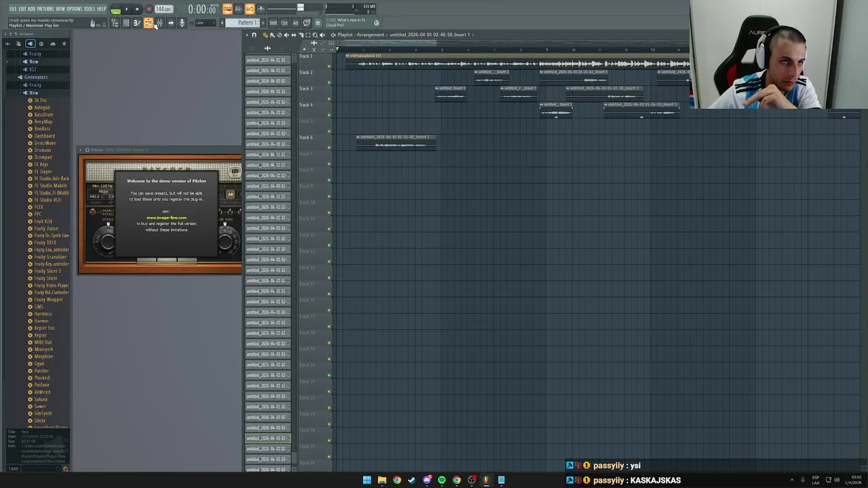Open the VIEW menu
Image resolution: width=868 pixels, height=488 pixels.
pos(60,9)
